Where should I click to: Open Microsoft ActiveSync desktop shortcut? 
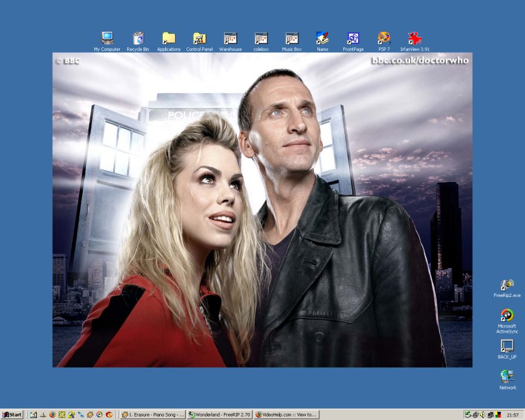[x=507, y=321]
